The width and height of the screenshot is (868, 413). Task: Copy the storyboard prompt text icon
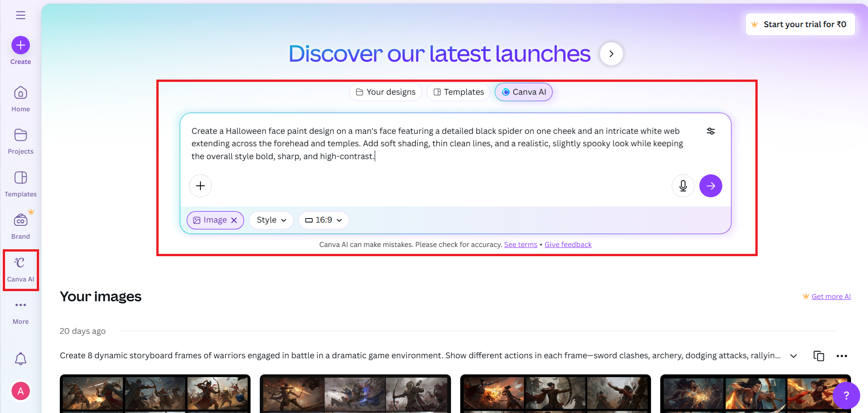coord(819,356)
